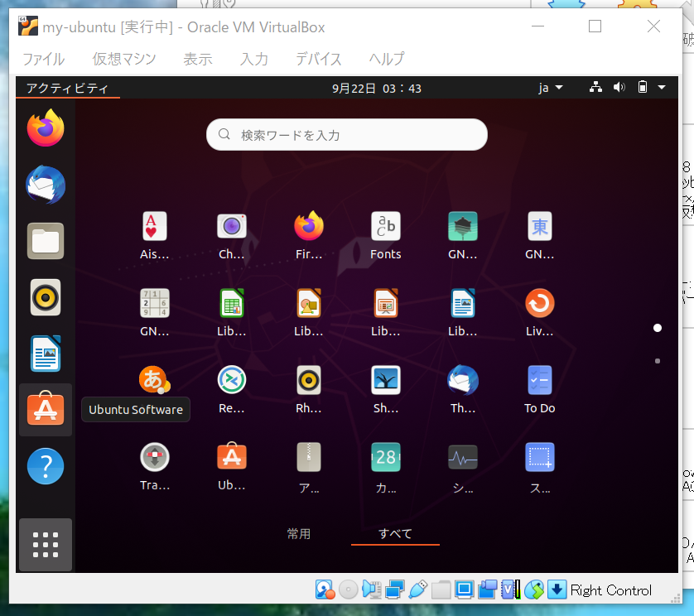The height and width of the screenshot is (616, 694).
Task: Click the volume speaker icon
Action: (x=619, y=87)
